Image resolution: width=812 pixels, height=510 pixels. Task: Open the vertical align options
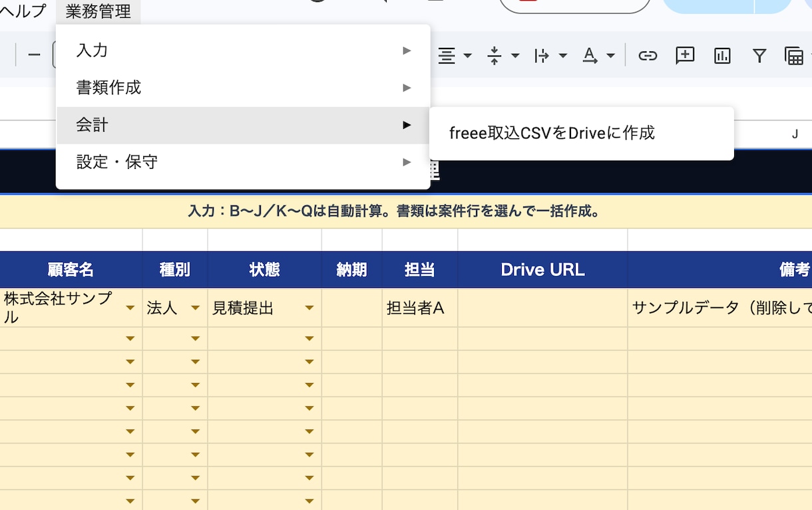point(503,56)
